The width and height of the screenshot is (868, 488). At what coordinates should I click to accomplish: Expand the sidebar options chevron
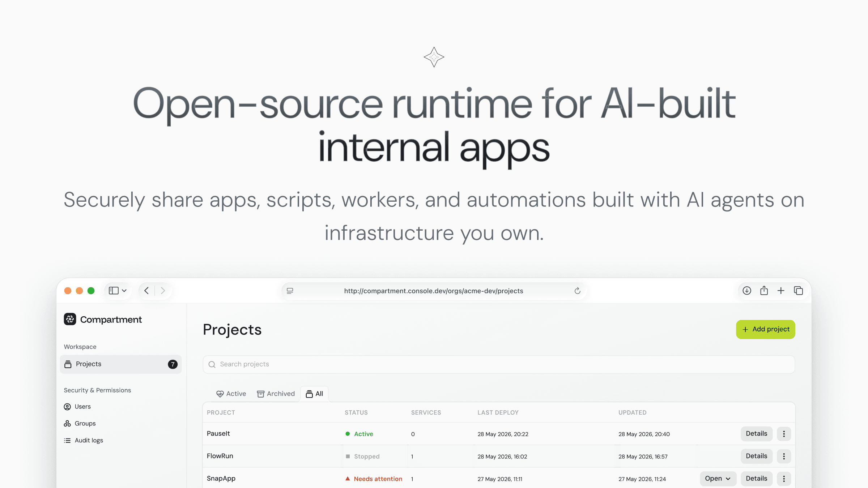pos(124,291)
